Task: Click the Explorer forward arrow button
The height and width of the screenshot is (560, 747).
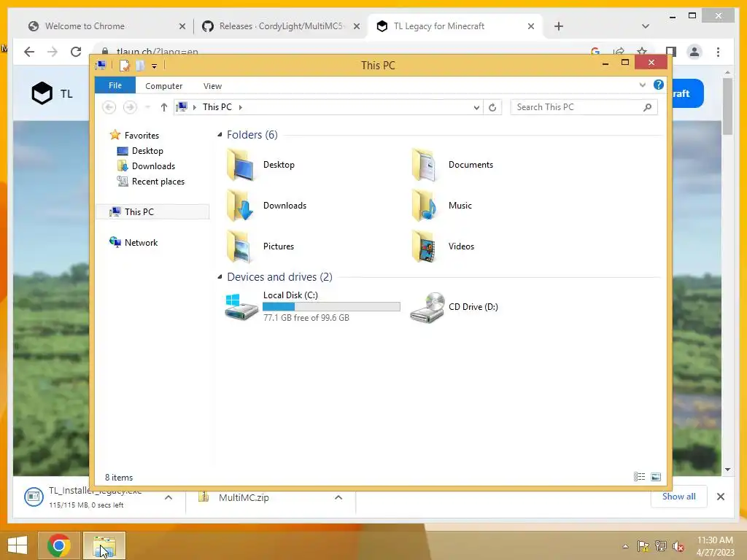Action: [x=130, y=107]
